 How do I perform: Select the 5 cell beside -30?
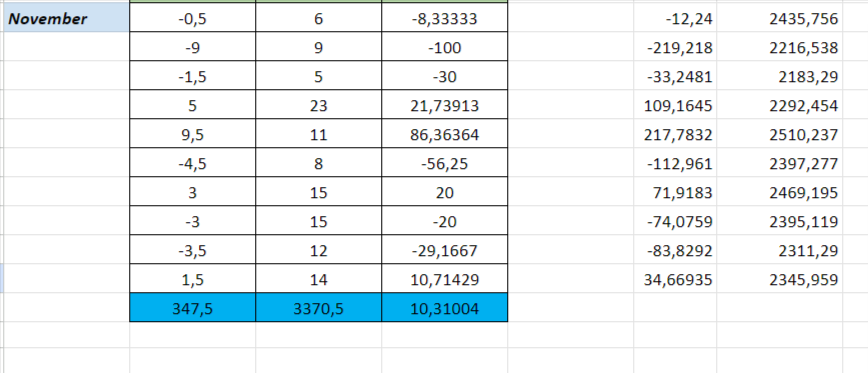[x=318, y=76]
